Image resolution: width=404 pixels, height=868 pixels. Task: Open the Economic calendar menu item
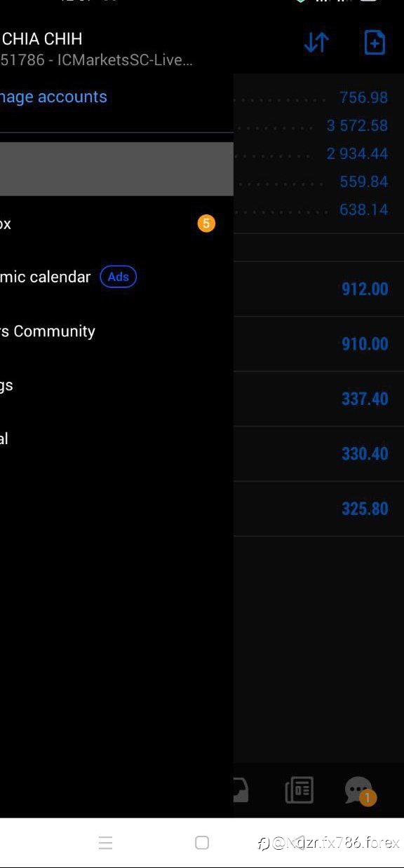[x=116, y=277]
